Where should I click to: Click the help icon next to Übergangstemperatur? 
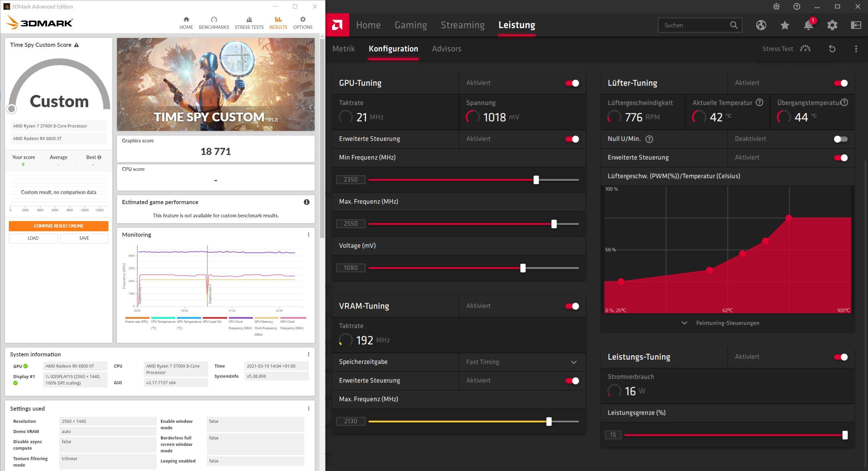point(845,102)
